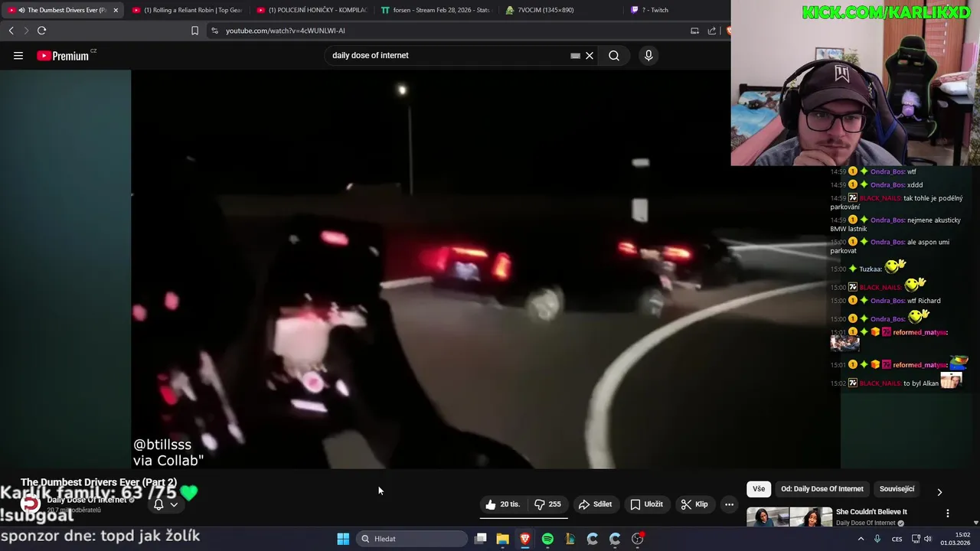Switch to 7VOCJM image tab
The width and height of the screenshot is (980, 551).
click(560, 10)
